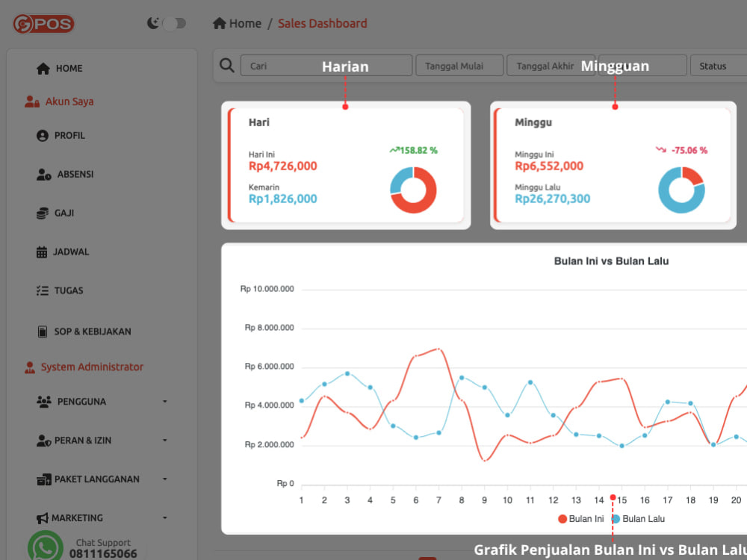
Task: Click the SOP & KEBIJAKAN book icon
Action: coord(43,332)
